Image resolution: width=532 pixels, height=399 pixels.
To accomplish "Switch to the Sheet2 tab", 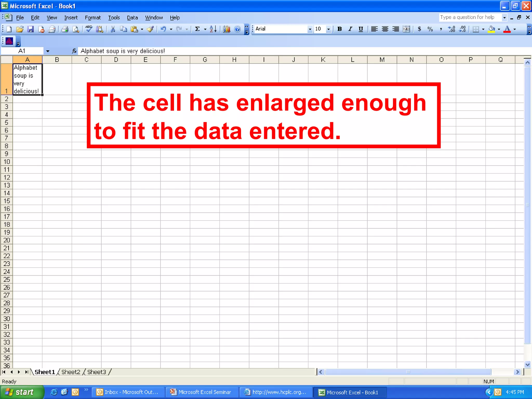I will [71, 372].
